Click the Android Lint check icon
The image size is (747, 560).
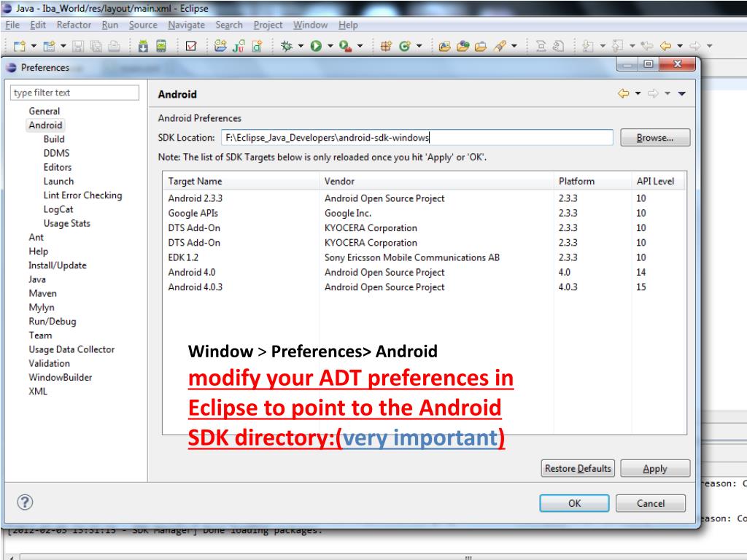(191, 46)
